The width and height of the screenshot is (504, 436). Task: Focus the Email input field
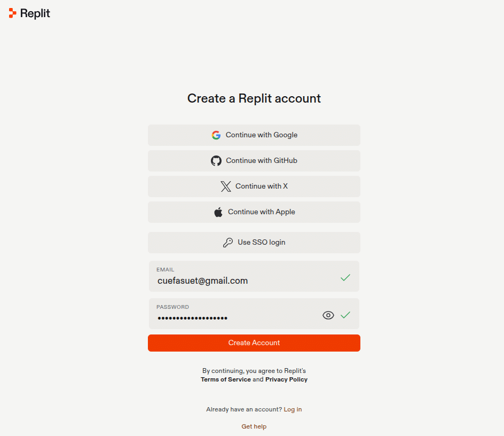240,281
